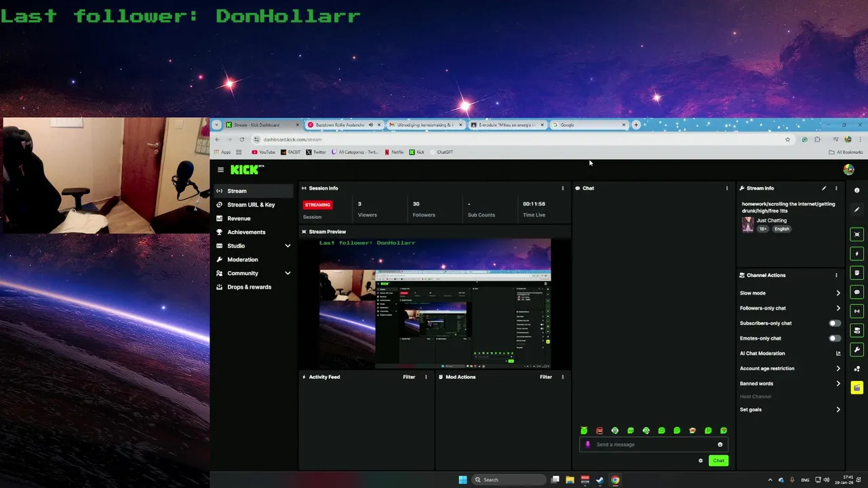The width and height of the screenshot is (868, 488).
Task: Expand the Studio sidebar section
Action: coord(288,246)
